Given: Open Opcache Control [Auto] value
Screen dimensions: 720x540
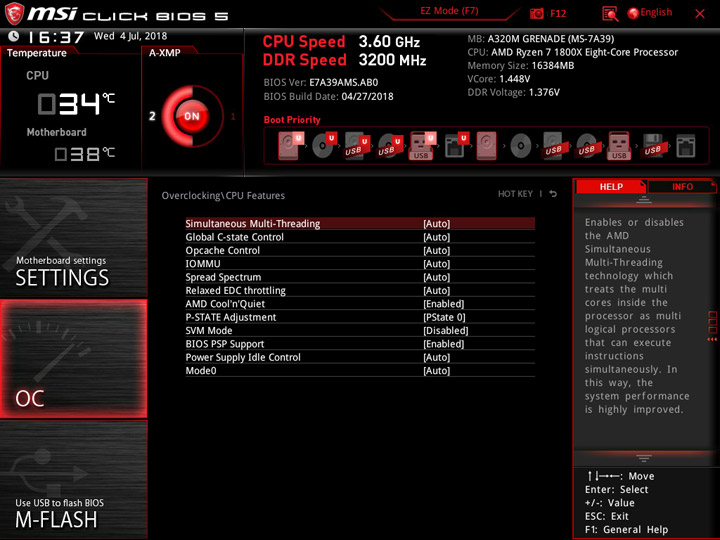Looking at the screenshot, I should point(437,250).
